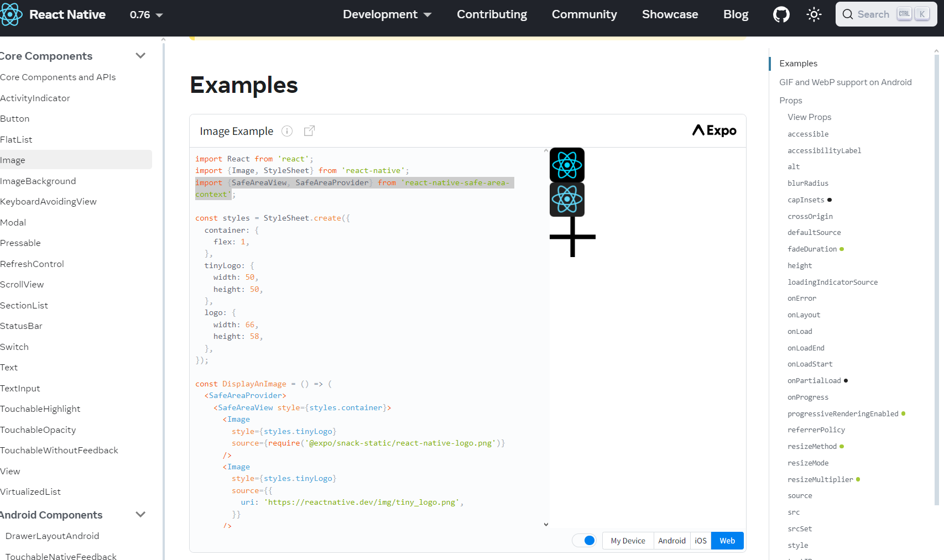Open VirtualizedList docs

(x=30, y=492)
